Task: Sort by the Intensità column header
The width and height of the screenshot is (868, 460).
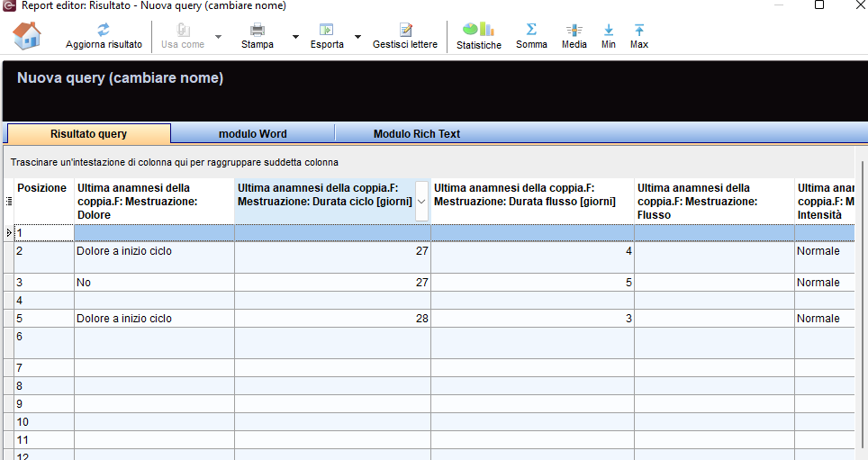Action: 825,202
